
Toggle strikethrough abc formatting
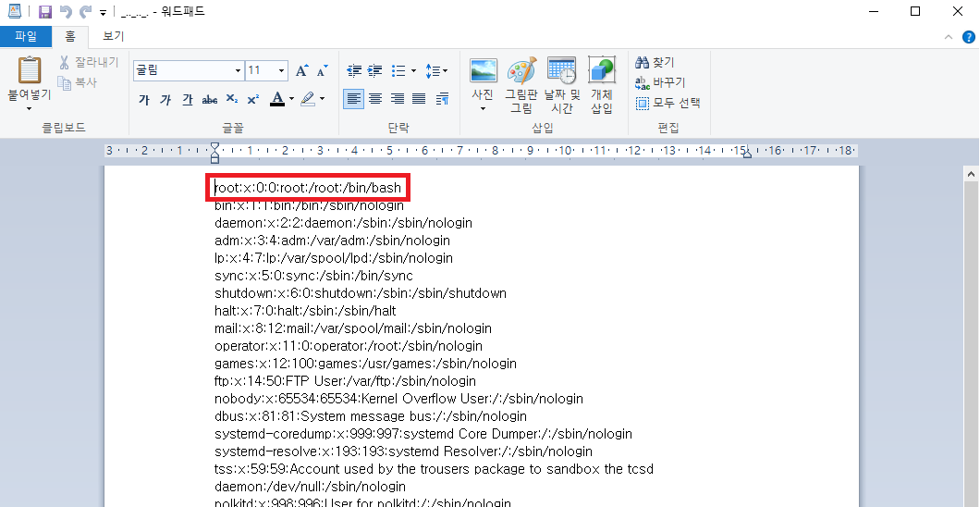pyautogui.click(x=210, y=99)
